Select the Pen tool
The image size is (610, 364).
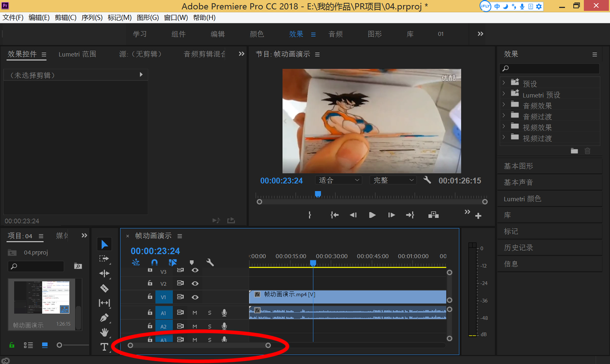pos(104,318)
